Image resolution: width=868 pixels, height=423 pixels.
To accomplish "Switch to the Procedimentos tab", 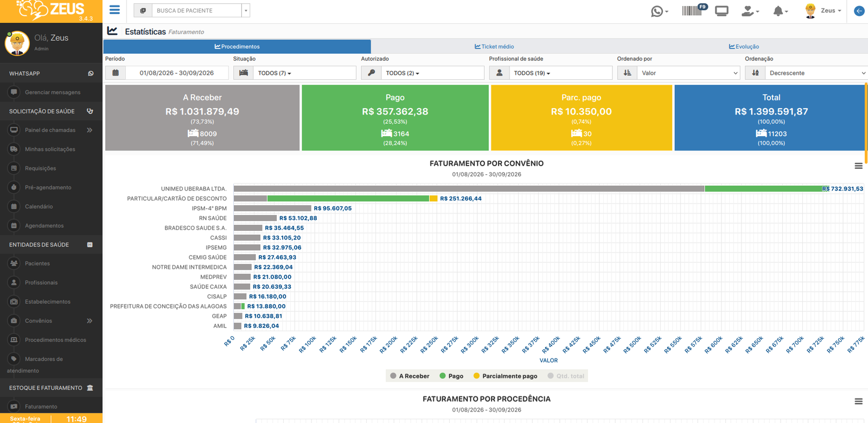I will 237,47.
